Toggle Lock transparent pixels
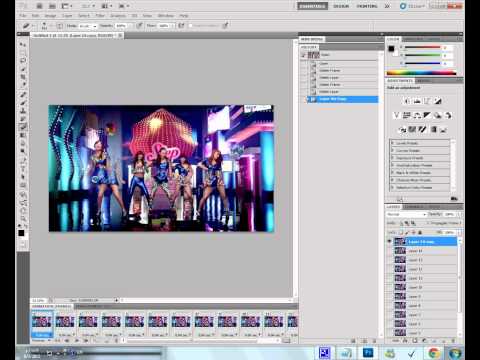The image size is (480, 360). [401, 232]
